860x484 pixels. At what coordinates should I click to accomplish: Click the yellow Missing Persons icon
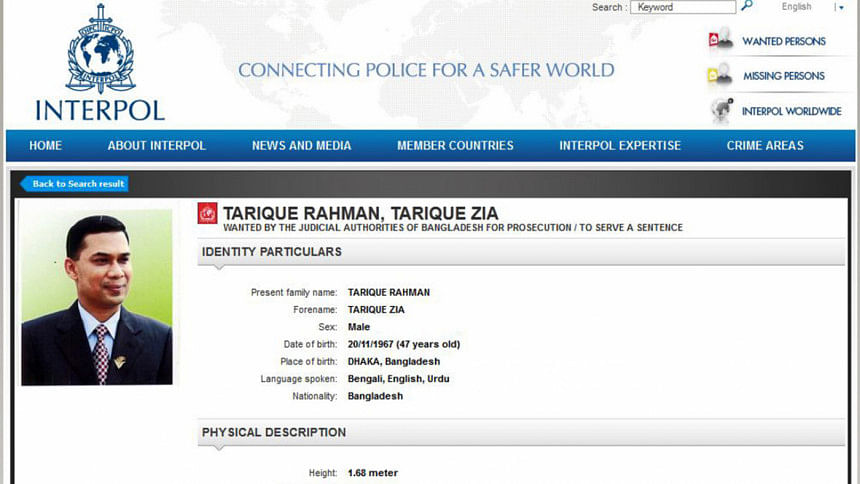(x=719, y=76)
